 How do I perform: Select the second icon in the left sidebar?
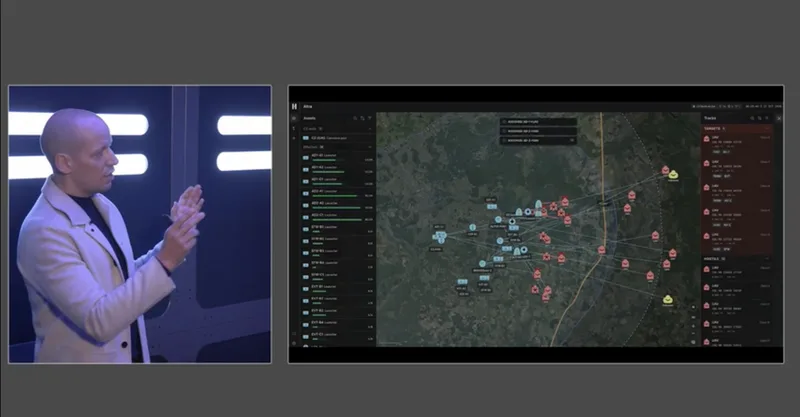[x=294, y=129]
